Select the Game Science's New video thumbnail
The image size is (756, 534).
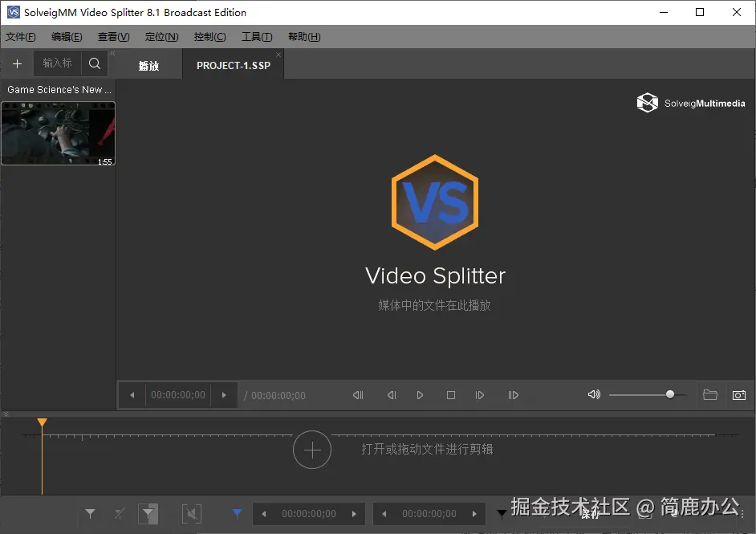tap(58, 133)
